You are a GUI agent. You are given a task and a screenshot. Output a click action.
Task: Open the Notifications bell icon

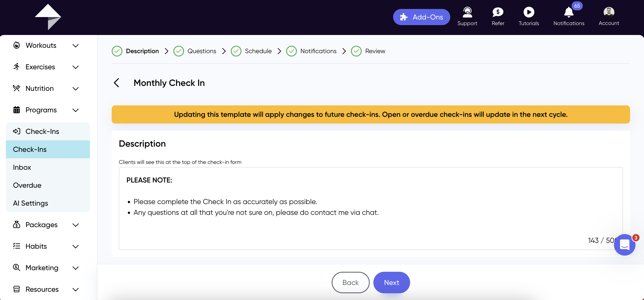569,12
